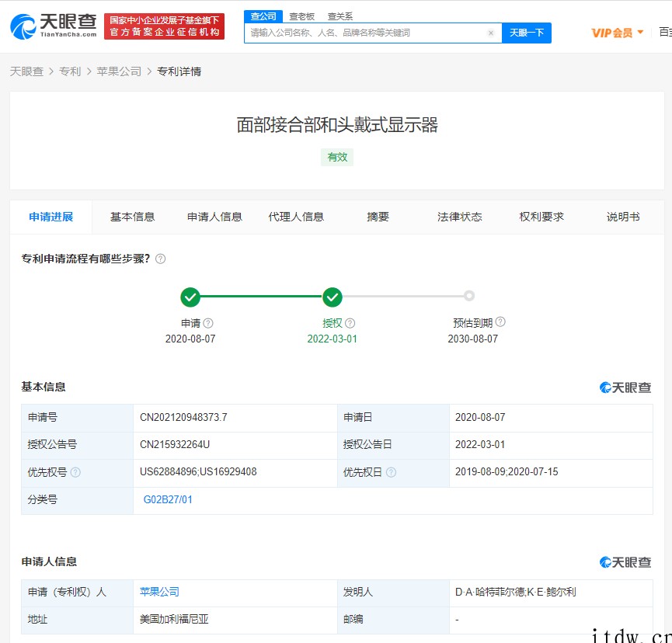This screenshot has width=672, height=643.
Task: Click the address 美国加利福尼亚
Action: point(174,620)
